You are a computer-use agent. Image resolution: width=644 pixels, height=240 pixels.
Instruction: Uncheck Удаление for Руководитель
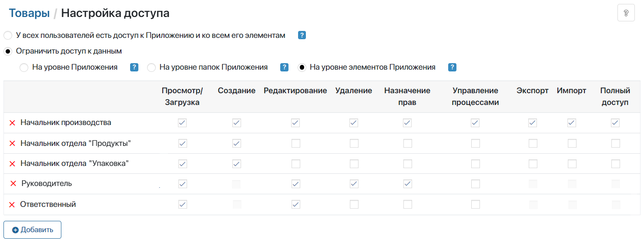pos(354,184)
